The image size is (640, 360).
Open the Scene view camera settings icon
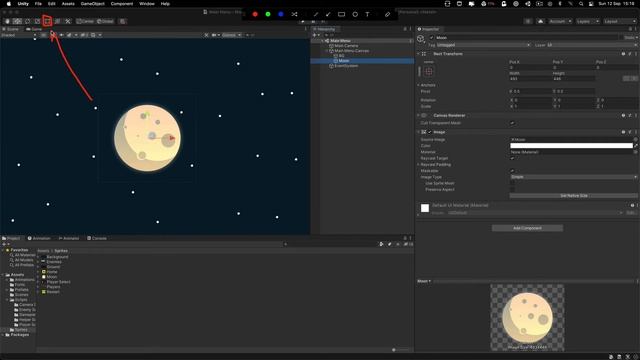point(215,35)
